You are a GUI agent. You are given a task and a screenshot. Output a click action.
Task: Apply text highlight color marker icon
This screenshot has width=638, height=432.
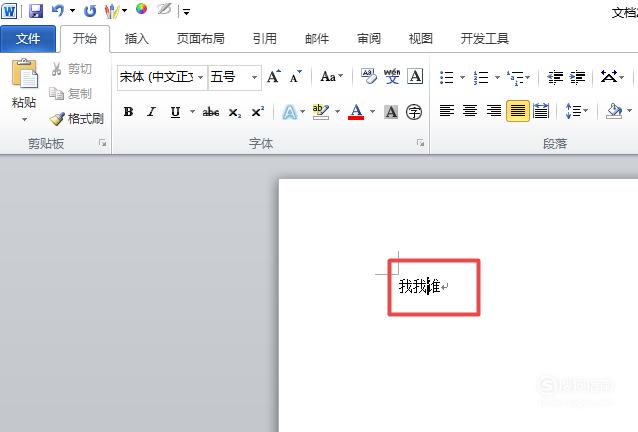pos(321,112)
